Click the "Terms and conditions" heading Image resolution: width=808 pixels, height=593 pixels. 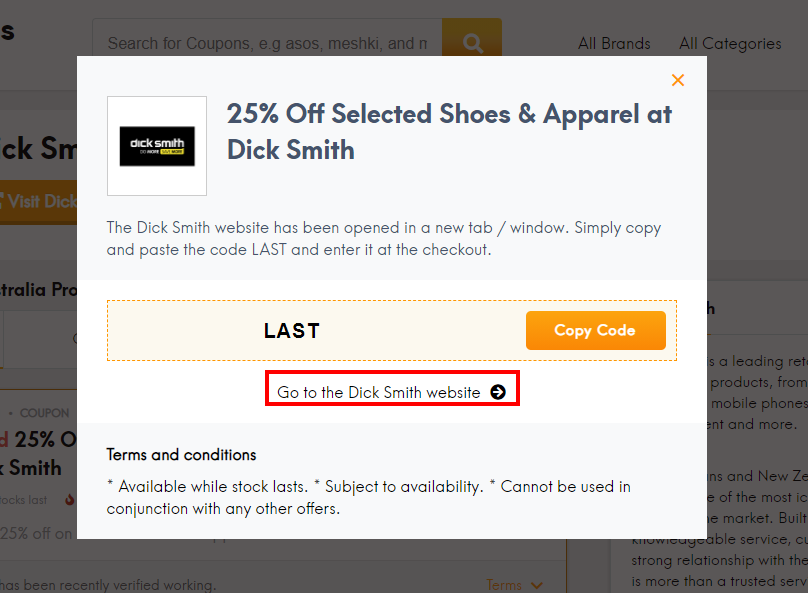[181, 454]
